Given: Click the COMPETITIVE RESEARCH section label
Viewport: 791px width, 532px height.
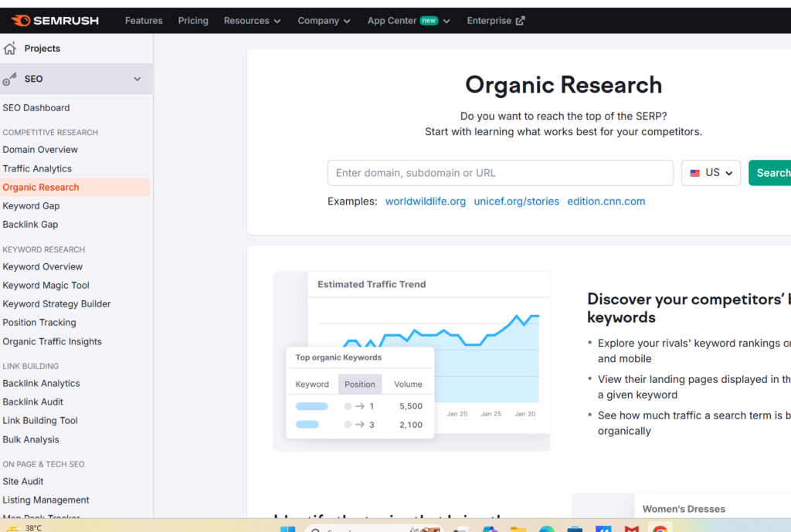Looking at the screenshot, I should click(50, 133).
